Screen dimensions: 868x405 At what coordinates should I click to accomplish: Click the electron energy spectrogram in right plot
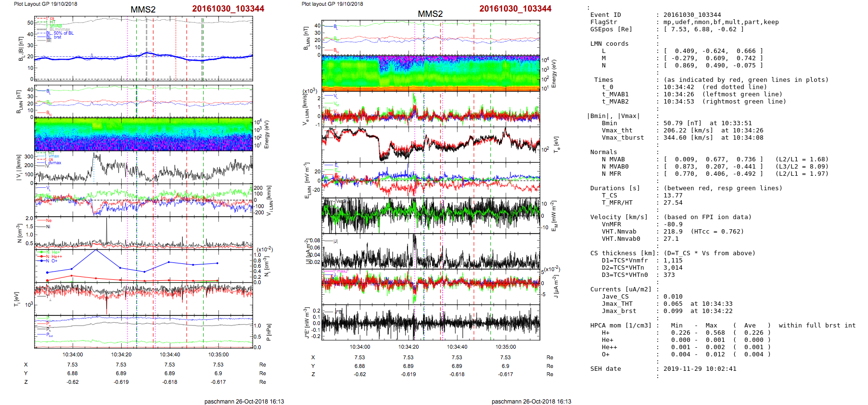coord(430,73)
